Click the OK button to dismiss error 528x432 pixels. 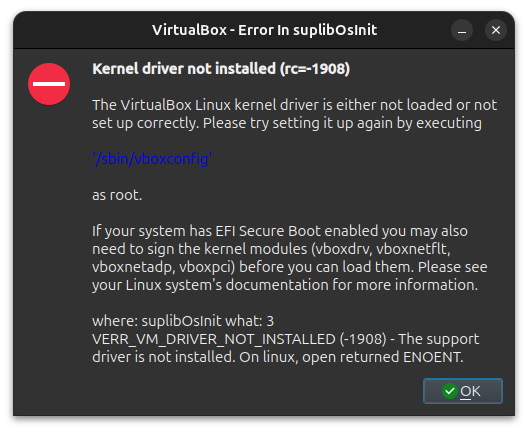point(463,391)
